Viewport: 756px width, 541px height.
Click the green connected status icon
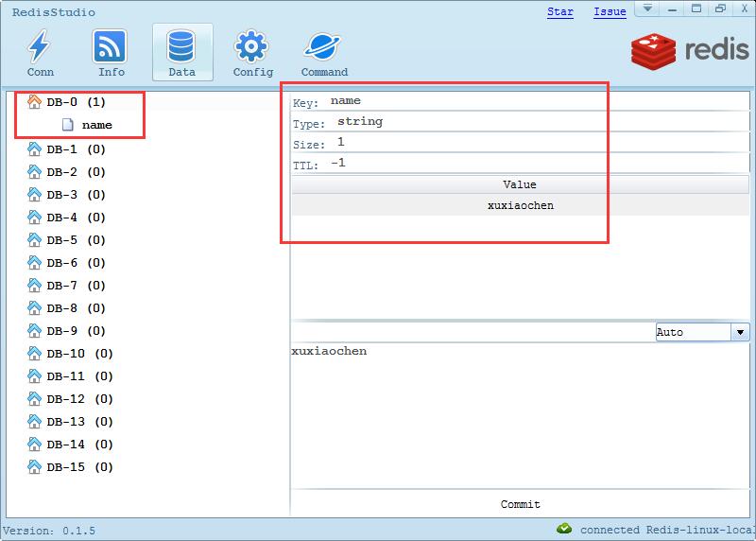[x=564, y=529]
